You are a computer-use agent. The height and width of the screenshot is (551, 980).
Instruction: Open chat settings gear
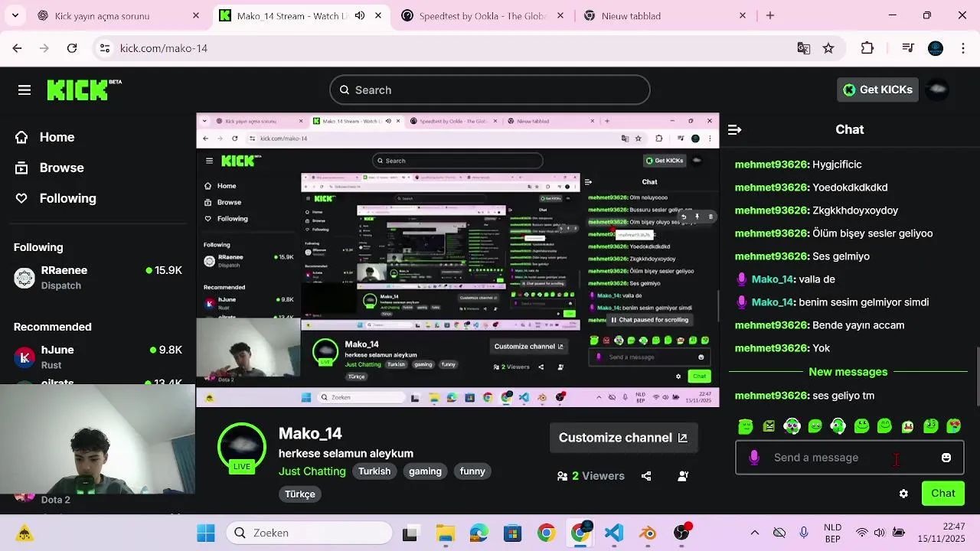[x=903, y=494]
